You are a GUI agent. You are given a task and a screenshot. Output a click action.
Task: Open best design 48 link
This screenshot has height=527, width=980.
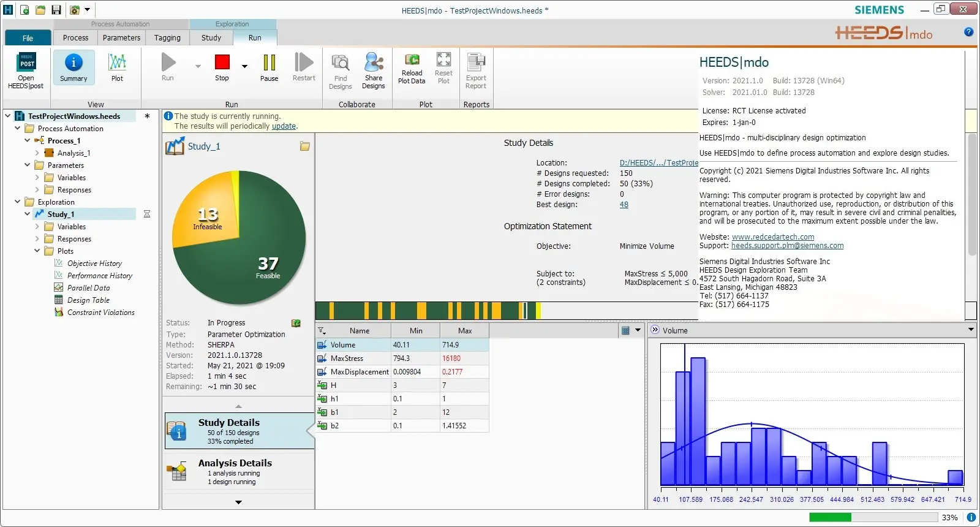coord(624,205)
